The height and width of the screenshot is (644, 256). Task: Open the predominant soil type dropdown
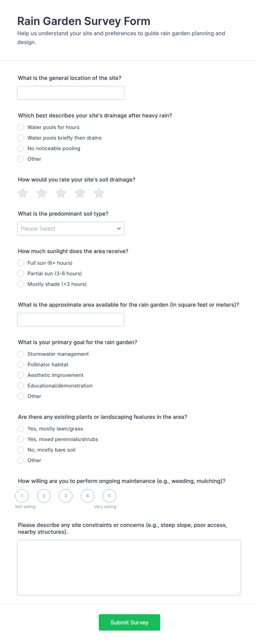click(x=71, y=229)
